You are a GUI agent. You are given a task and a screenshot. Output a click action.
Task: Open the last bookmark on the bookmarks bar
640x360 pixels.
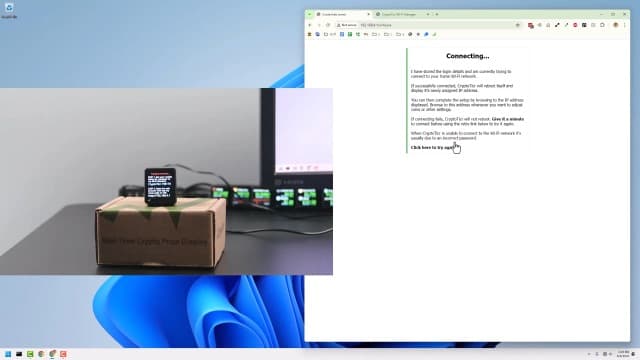tap(434, 34)
